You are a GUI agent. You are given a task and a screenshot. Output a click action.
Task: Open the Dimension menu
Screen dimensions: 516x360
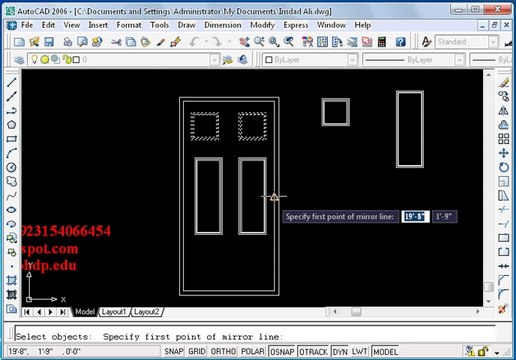click(223, 25)
